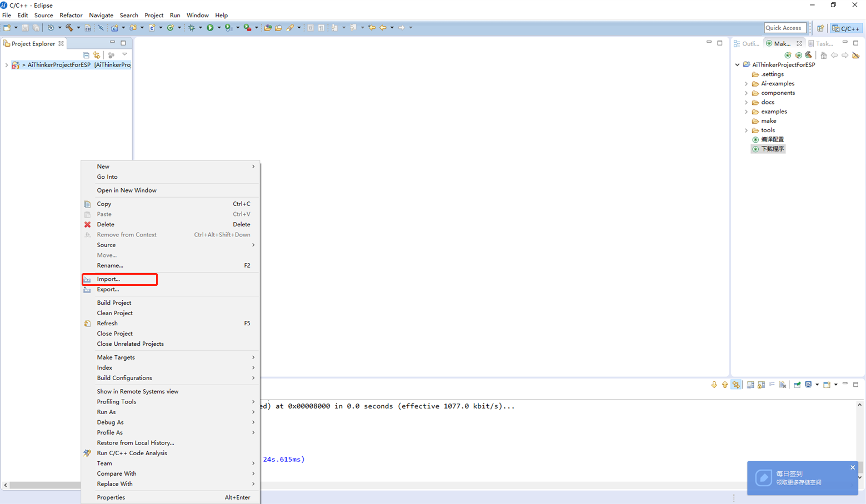Open the Window menu in menu bar
This screenshot has width=866, height=504.
tap(197, 15)
